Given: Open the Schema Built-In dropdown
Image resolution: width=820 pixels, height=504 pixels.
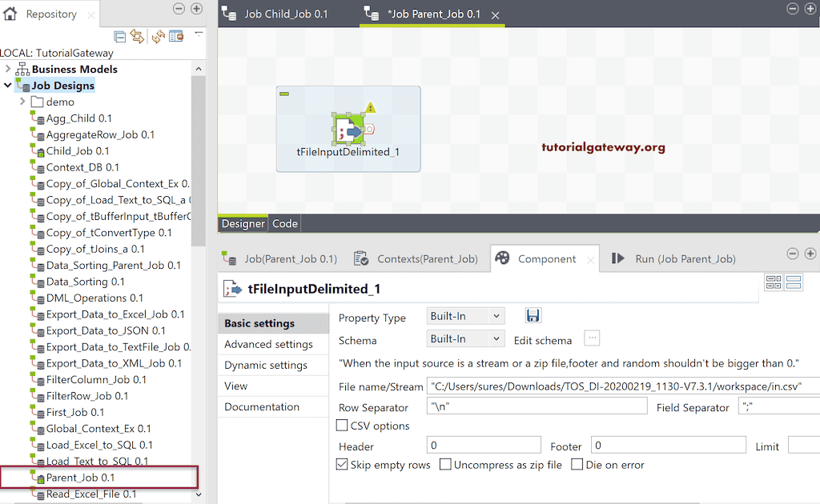Looking at the screenshot, I should coord(465,338).
